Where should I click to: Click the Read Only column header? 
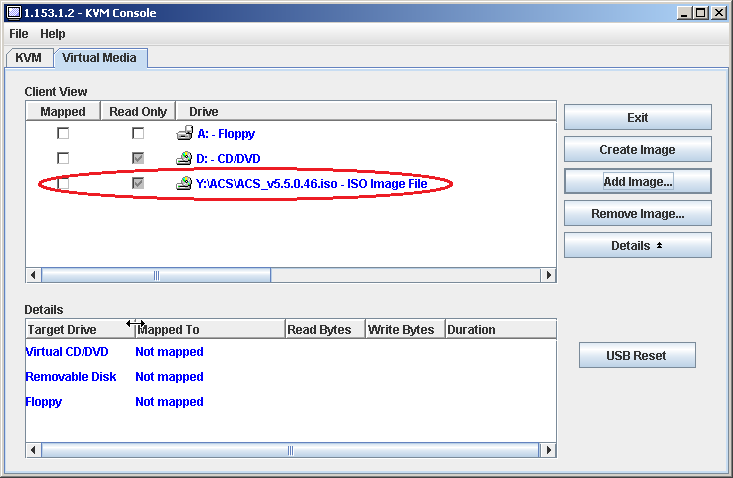click(138, 112)
